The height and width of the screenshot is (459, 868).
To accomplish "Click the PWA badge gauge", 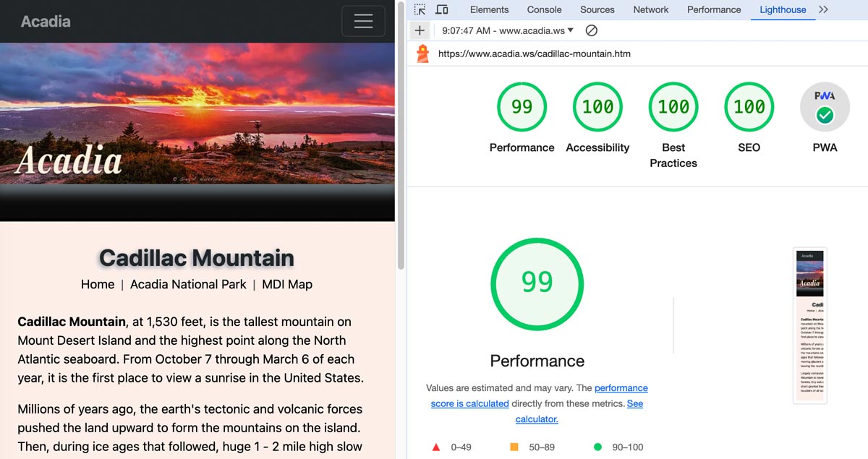I will [825, 107].
